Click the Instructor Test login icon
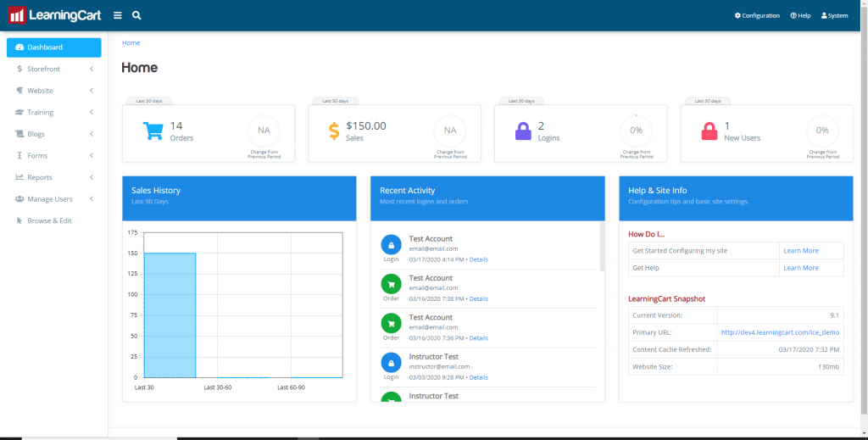 click(391, 363)
